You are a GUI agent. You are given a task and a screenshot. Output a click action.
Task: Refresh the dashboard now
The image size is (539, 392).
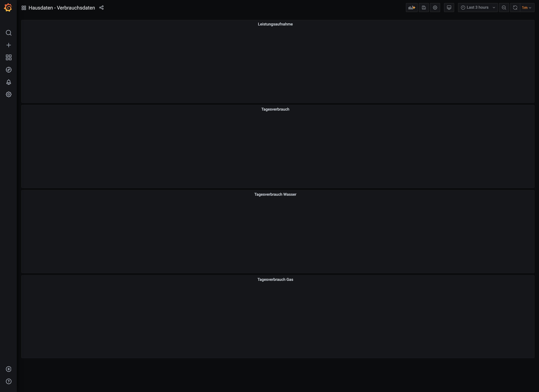pyautogui.click(x=515, y=8)
